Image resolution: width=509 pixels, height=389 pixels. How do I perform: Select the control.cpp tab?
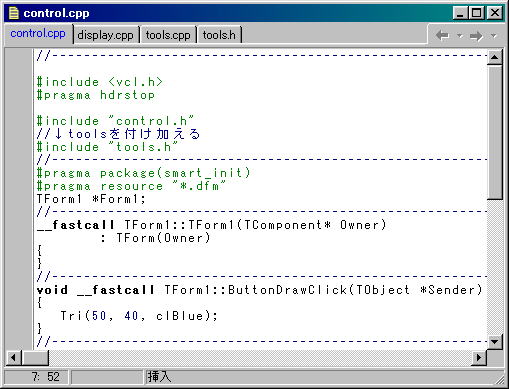pos(38,34)
